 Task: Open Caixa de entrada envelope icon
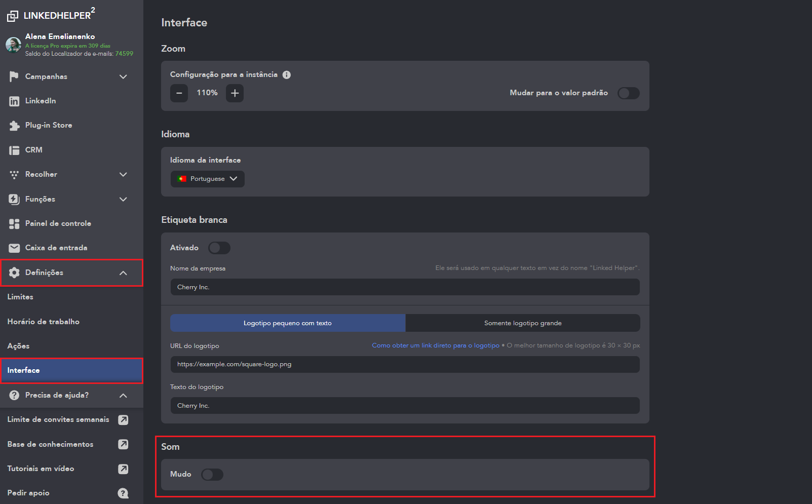pyautogui.click(x=14, y=248)
